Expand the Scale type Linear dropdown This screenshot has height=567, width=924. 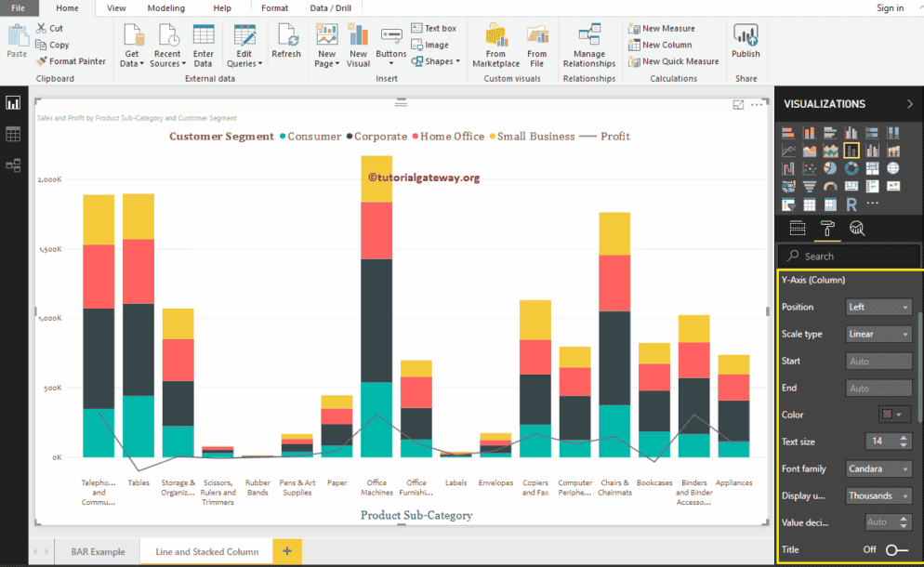click(878, 334)
